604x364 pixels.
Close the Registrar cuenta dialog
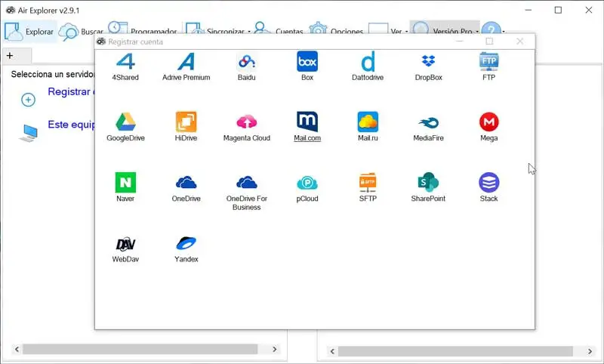tap(519, 42)
